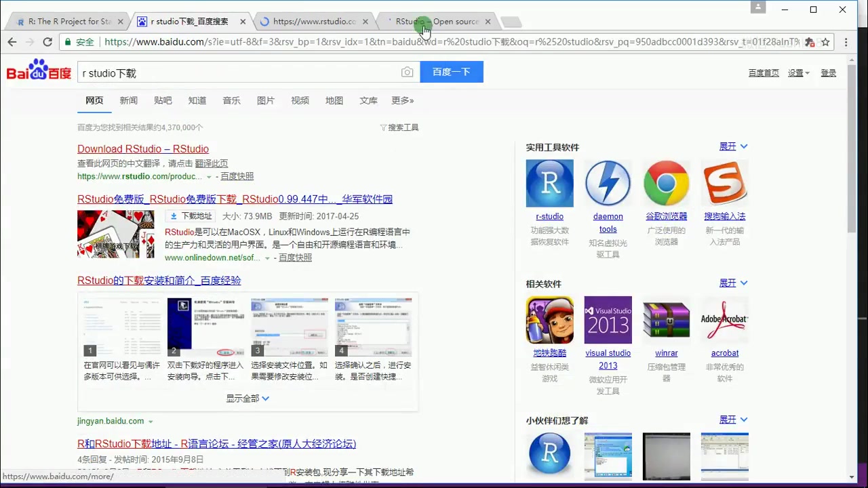Click the poker cards ad thumbnail

[116, 234]
